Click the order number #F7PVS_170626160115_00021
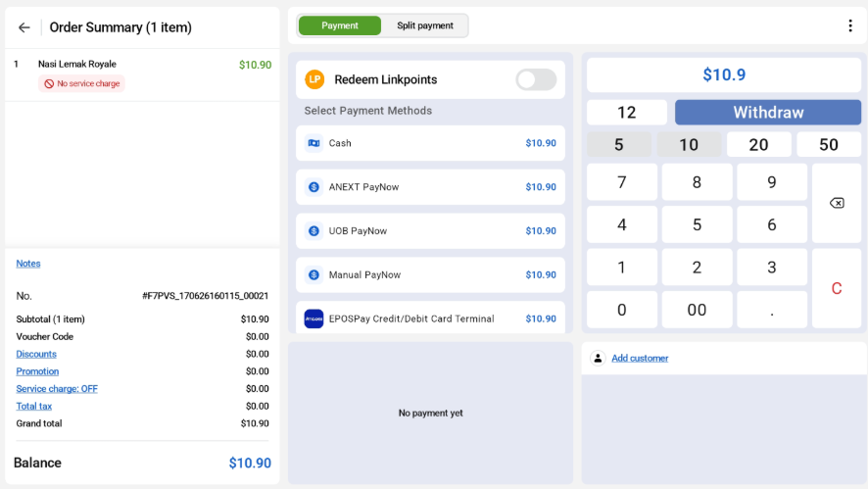The width and height of the screenshot is (868, 489). click(206, 296)
